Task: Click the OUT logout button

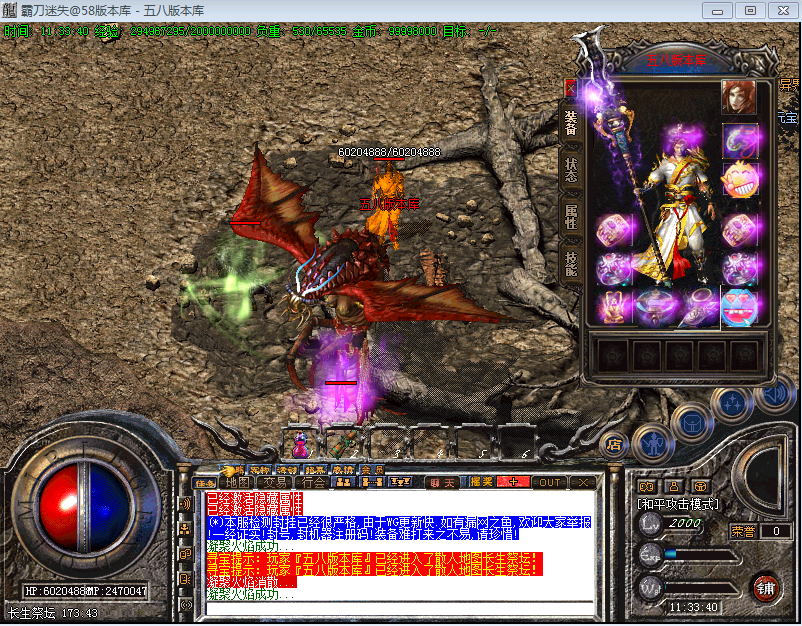Action: (549, 482)
